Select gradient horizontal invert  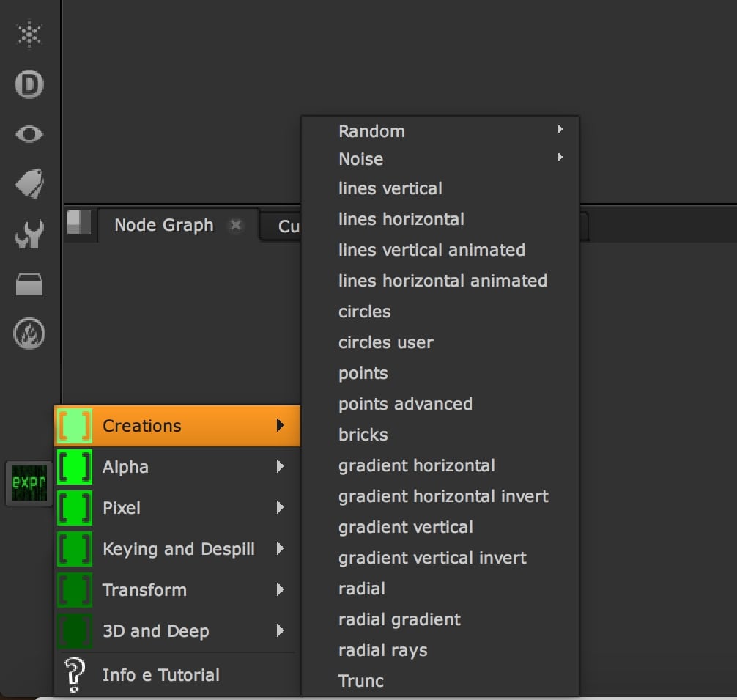click(x=443, y=496)
